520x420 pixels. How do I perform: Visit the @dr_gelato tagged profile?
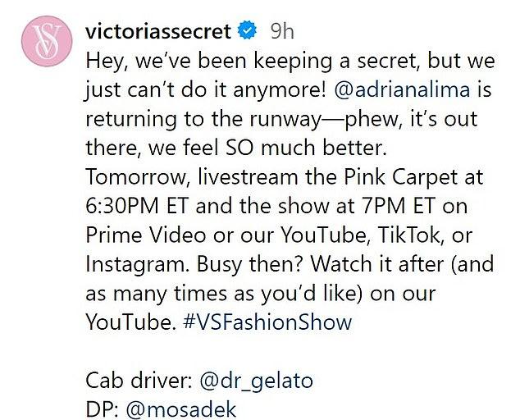click(x=257, y=381)
